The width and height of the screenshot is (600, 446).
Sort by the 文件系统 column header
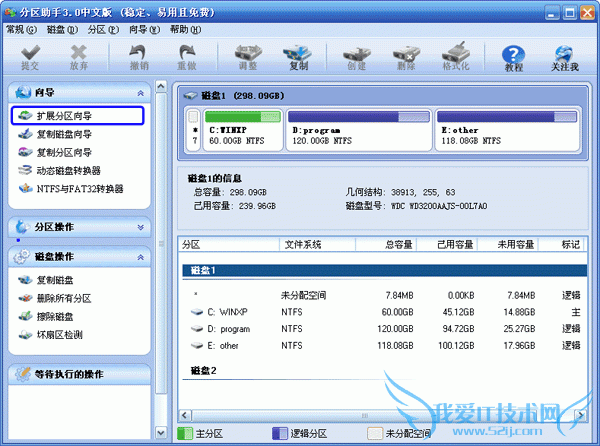pos(317,244)
